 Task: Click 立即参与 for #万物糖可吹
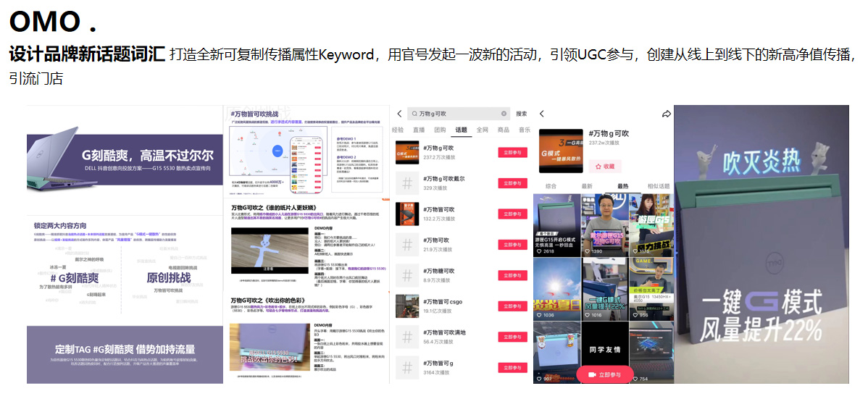[x=512, y=275]
